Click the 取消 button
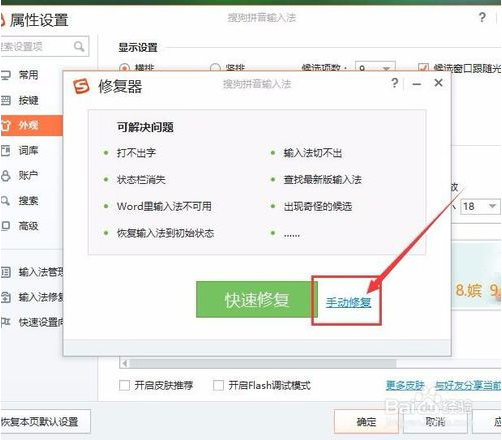 pyautogui.click(x=435, y=422)
